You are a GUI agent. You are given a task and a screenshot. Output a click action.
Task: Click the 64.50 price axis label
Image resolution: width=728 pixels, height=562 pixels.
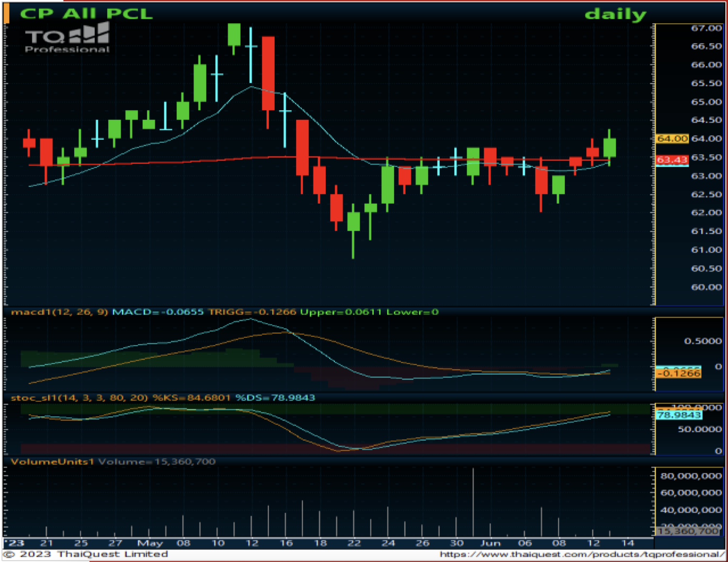point(706,120)
